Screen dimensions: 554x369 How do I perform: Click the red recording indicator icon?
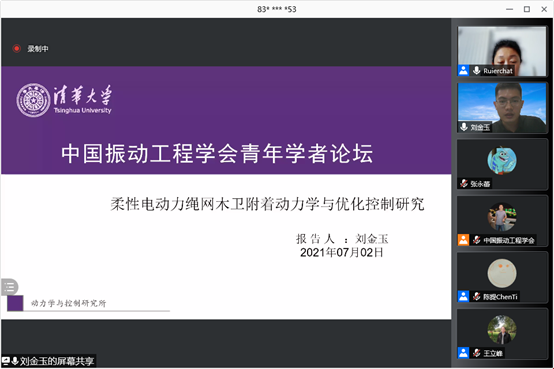(16, 48)
